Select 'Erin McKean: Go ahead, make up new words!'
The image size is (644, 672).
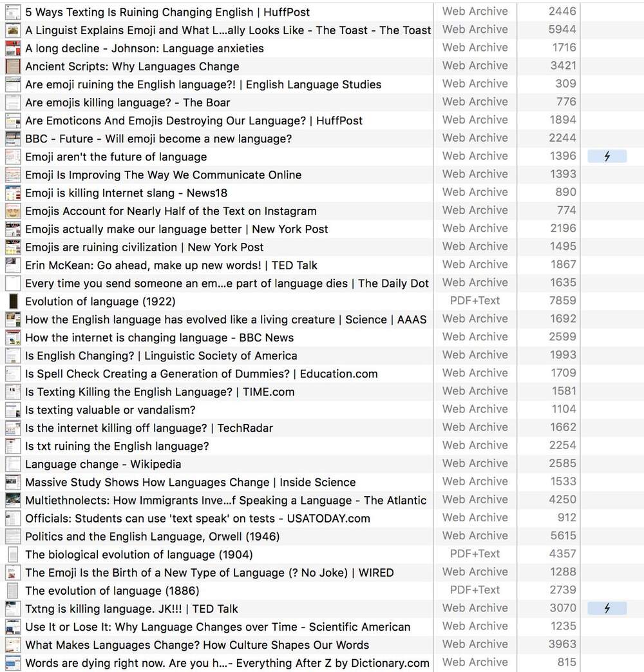[x=171, y=265]
